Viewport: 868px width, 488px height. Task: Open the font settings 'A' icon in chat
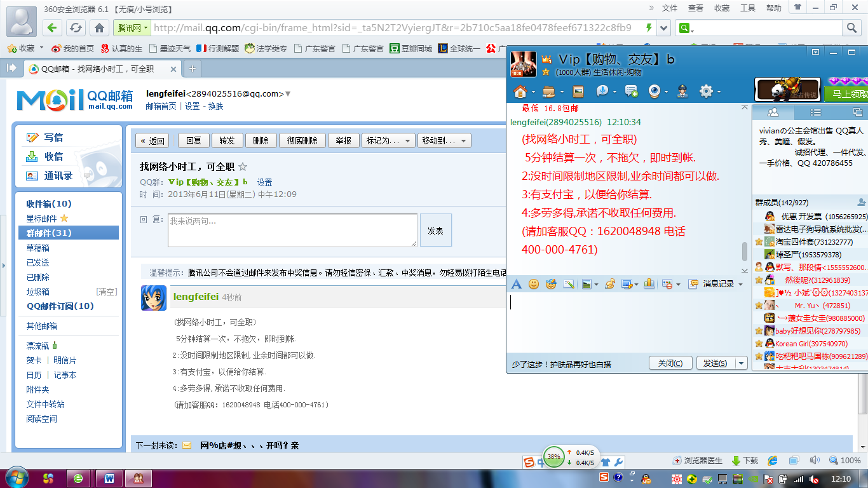tap(517, 284)
